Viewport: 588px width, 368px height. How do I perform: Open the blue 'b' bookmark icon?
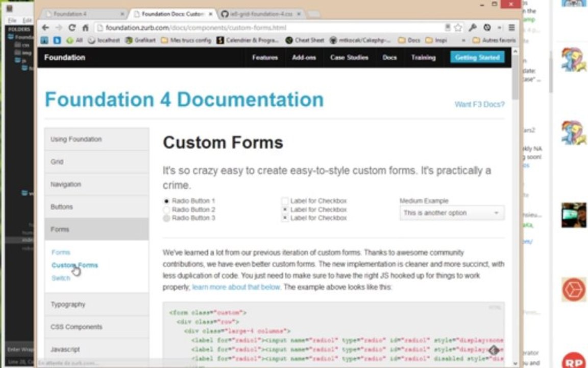tap(57, 40)
